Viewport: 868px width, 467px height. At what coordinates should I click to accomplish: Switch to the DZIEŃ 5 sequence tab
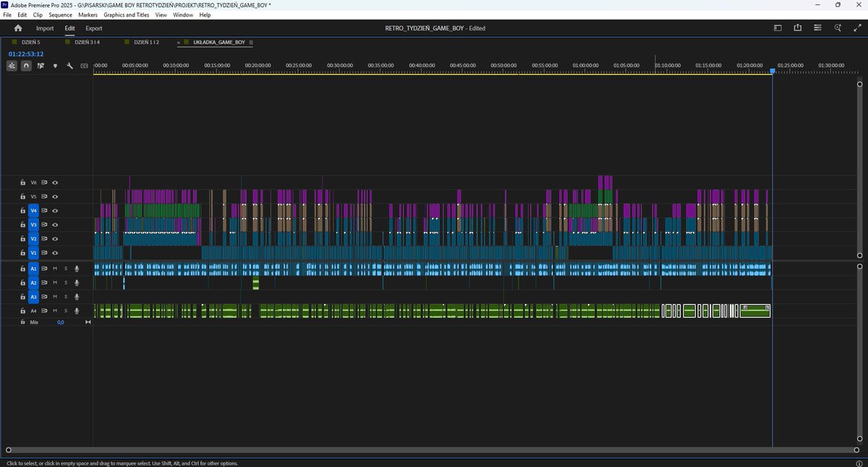(x=30, y=42)
